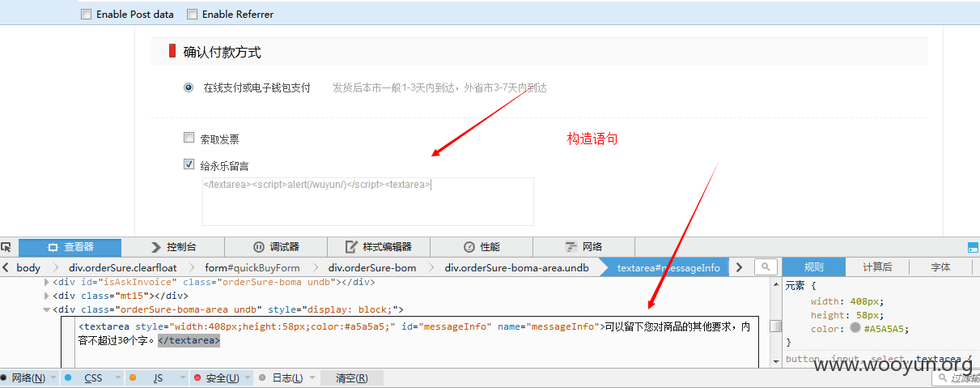Open the 日志(L) filter dropdown arrow

pos(312,378)
